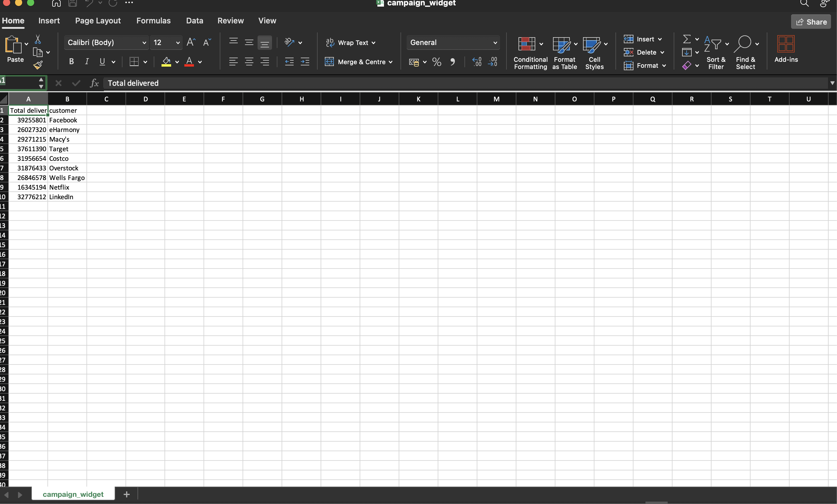Image resolution: width=837 pixels, height=504 pixels.
Task: Increase indent
Action: click(x=305, y=61)
